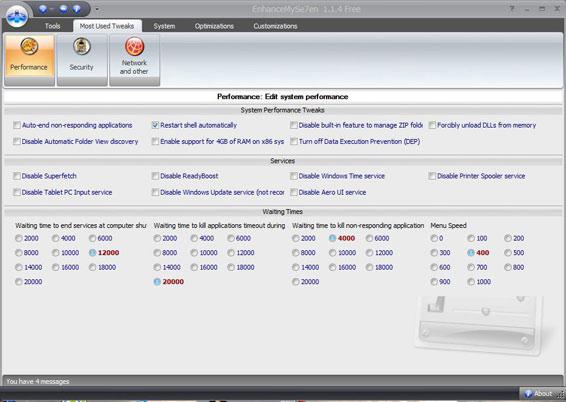Select 16000 for end services waiting time
The height and width of the screenshot is (402, 566).
pos(55,267)
